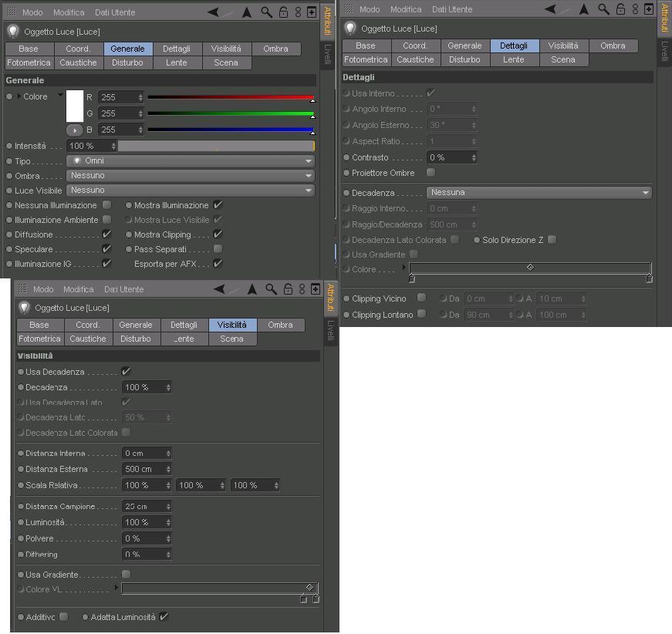Open Modifica menu in Generale panel
The image size is (672, 634).
coord(69,12)
